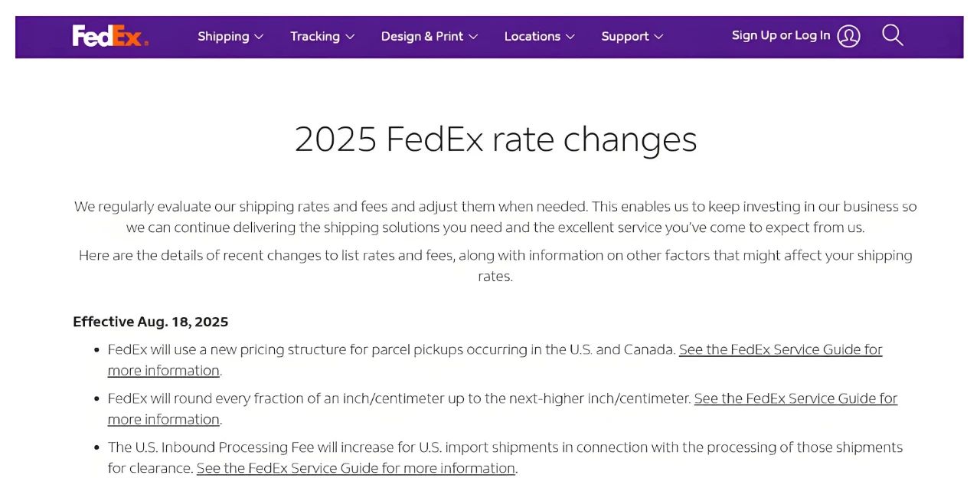This screenshot has height=488, width=980.
Task: Open the Support menu
Action: pos(625,36)
